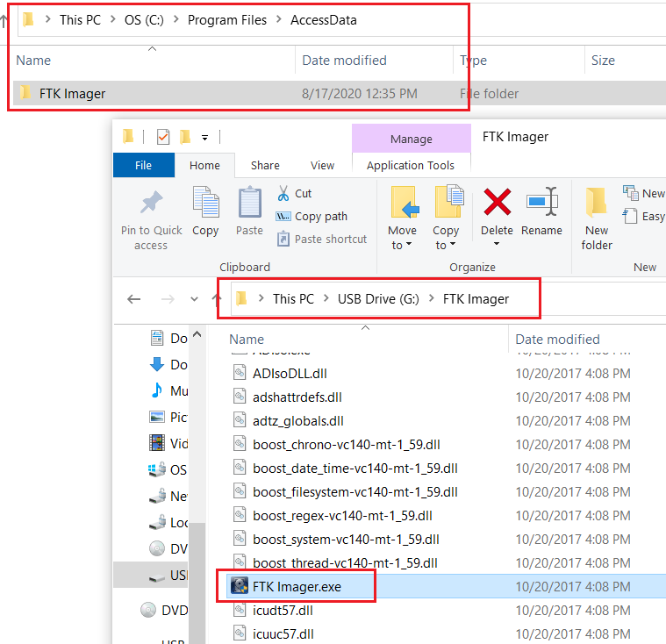Click AccessData breadcrumb in back window

pos(323,20)
